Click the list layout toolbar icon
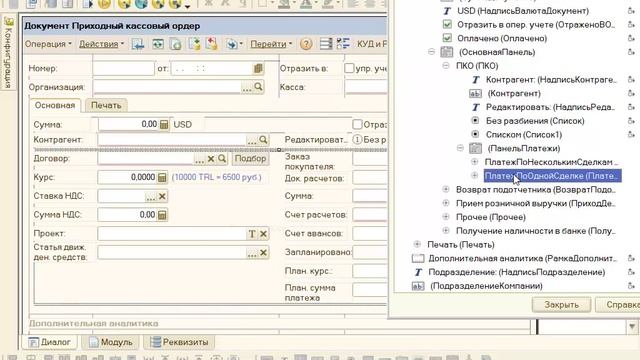 pyautogui.click(x=326, y=44)
